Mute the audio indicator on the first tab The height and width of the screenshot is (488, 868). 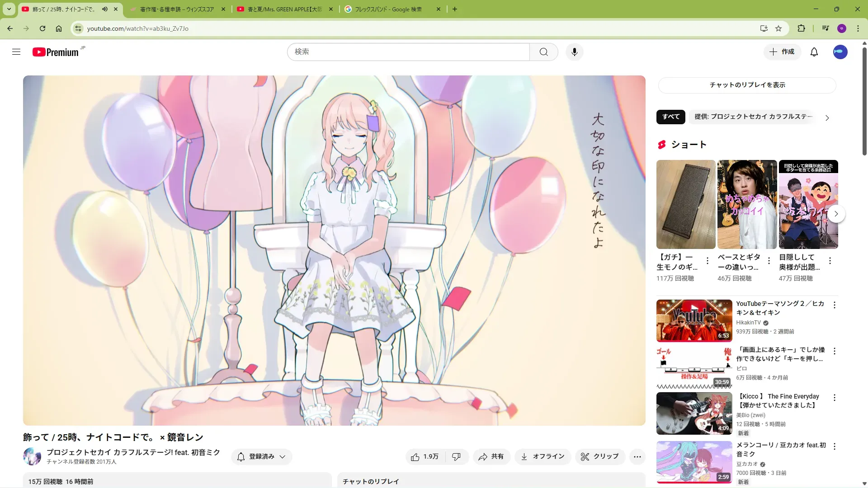point(105,9)
